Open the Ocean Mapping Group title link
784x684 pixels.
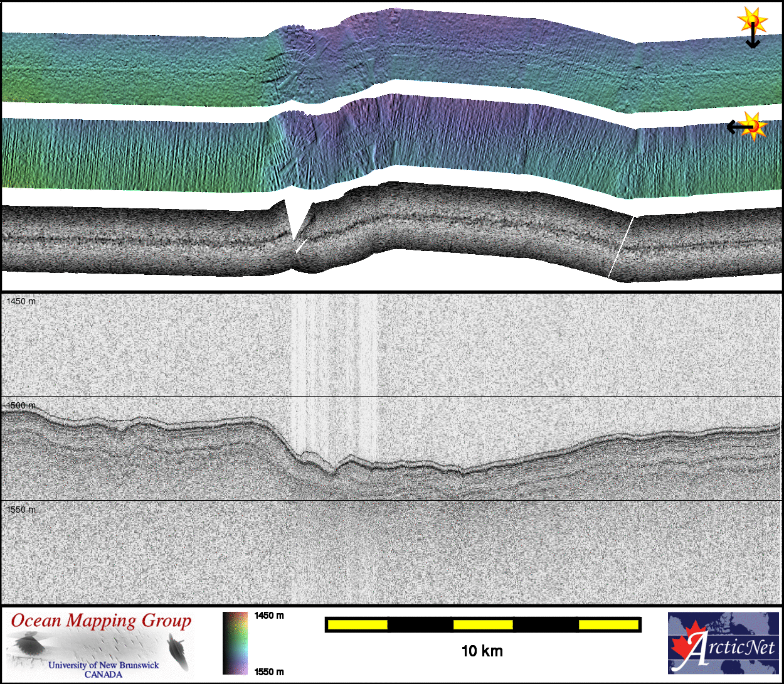click(x=101, y=621)
